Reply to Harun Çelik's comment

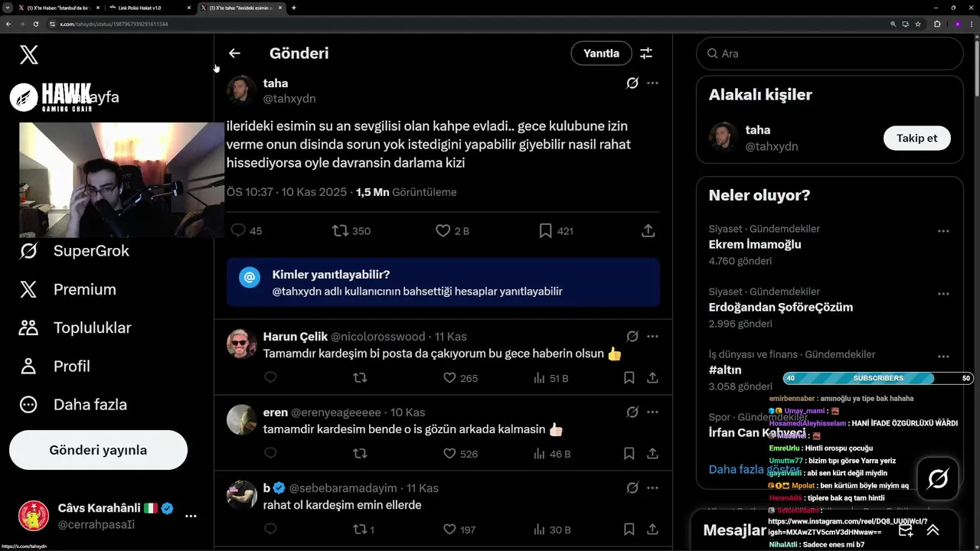(270, 377)
